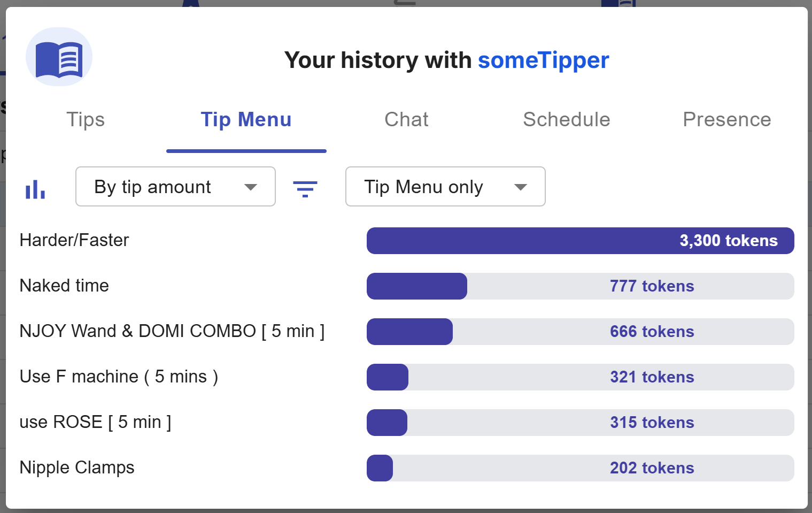The width and height of the screenshot is (812, 513).
Task: Click the 3,300 tokens Harder/Faster bar
Action: [x=581, y=241]
